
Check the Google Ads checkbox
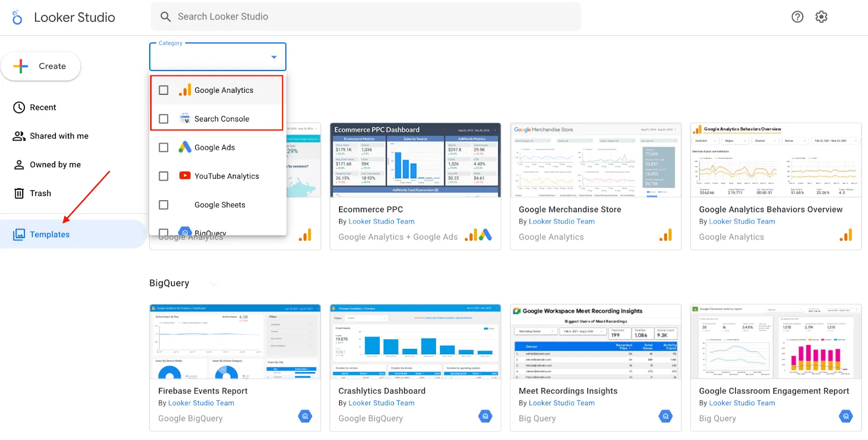[x=163, y=148]
